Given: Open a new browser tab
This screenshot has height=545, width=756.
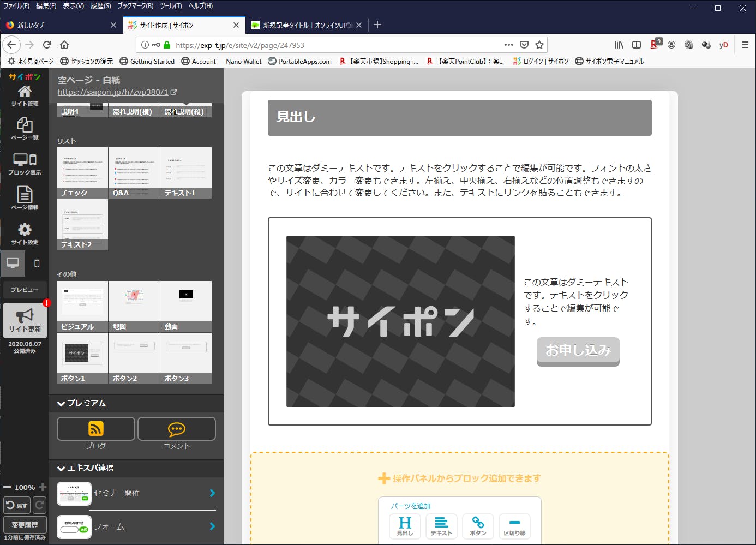Looking at the screenshot, I should (x=377, y=25).
